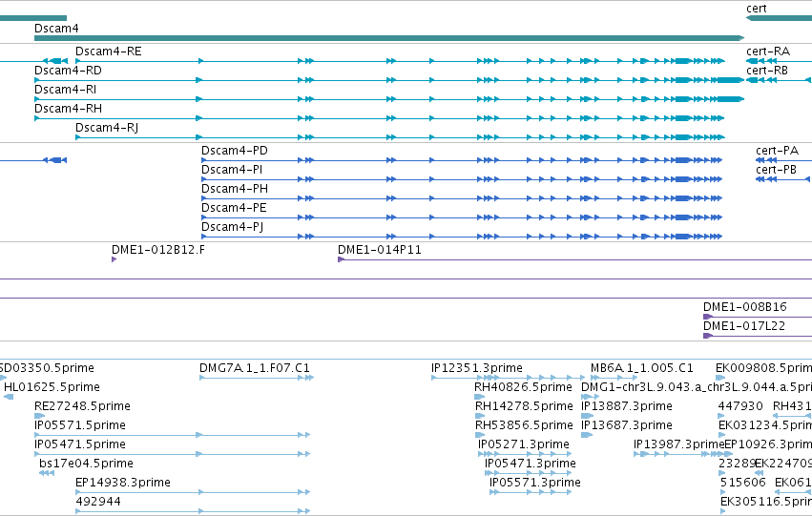Click the Dscam4-PH protein feature line
The width and height of the screenshot is (812, 516).
(462, 198)
